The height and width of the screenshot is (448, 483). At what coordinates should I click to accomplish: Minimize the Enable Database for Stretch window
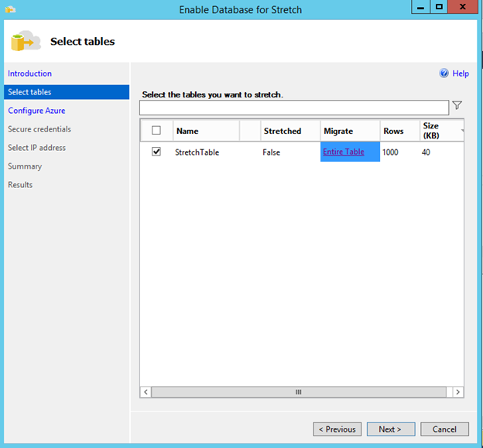coord(420,7)
